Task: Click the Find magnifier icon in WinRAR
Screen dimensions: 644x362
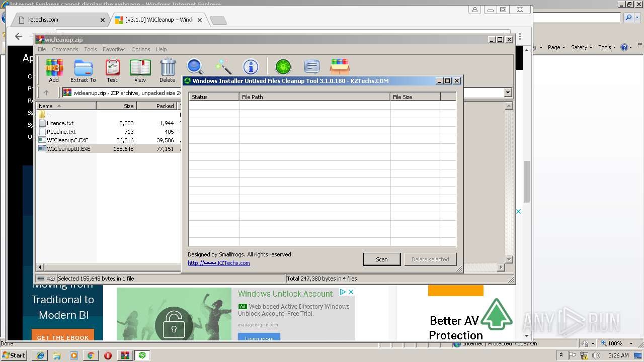Action: (x=195, y=67)
